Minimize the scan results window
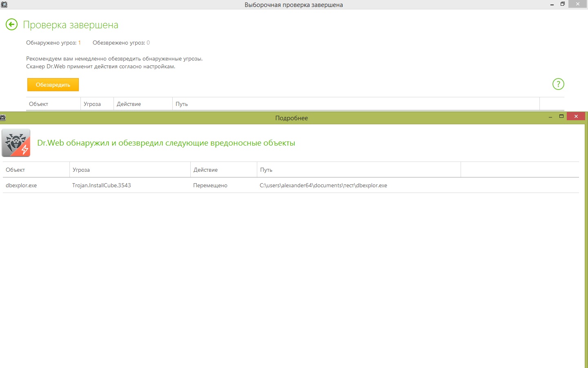The height and width of the screenshot is (368, 588). point(552,4)
